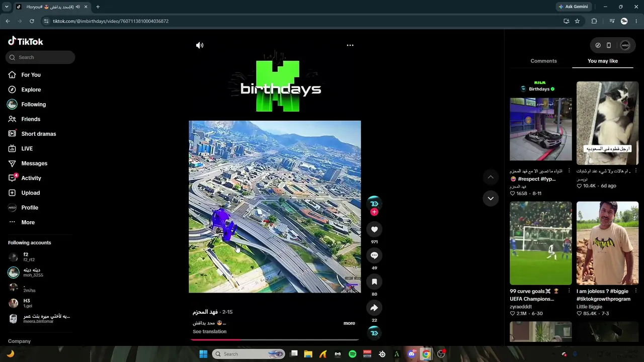Click See translation under the caption

(x=209, y=332)
